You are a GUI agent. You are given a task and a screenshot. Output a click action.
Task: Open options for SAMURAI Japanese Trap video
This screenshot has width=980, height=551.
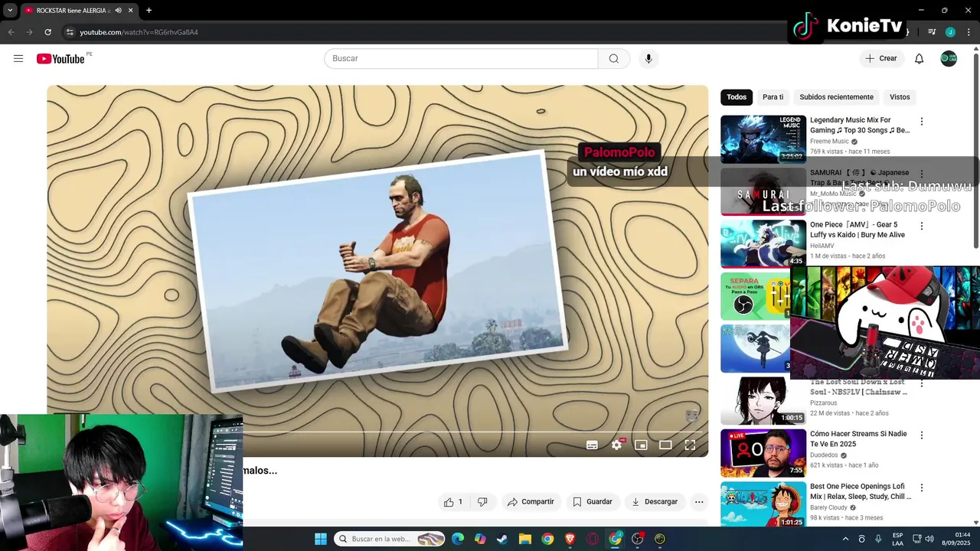(922, 174)
